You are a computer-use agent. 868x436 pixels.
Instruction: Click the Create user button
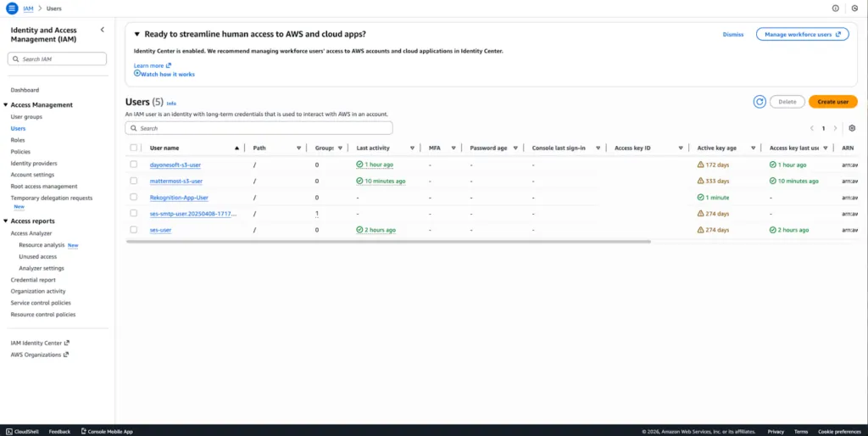point(833,102)
